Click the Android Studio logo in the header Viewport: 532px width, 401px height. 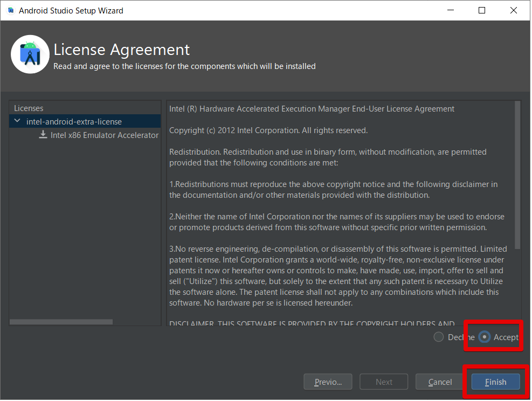coord(31,54)
